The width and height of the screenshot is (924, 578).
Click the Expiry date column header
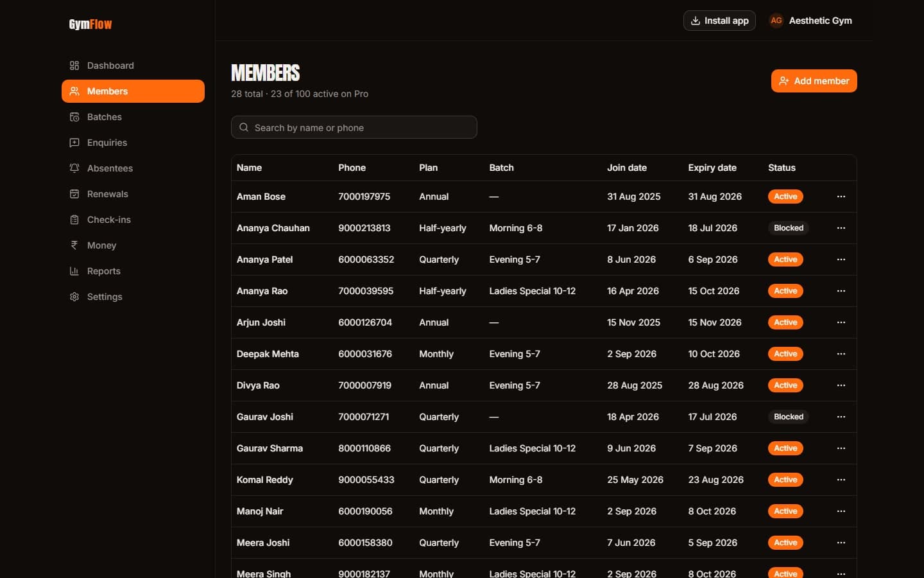[712, 168]
